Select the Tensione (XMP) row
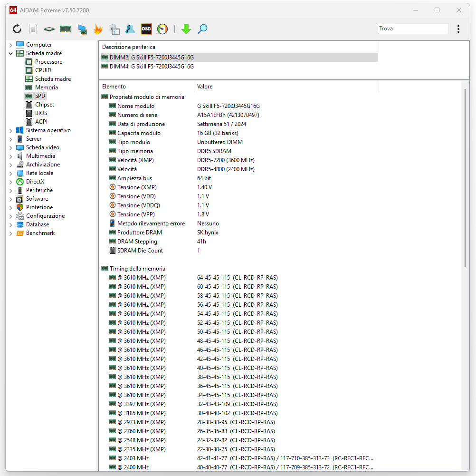Screen dimensions: 476x476 coord(239,187)
